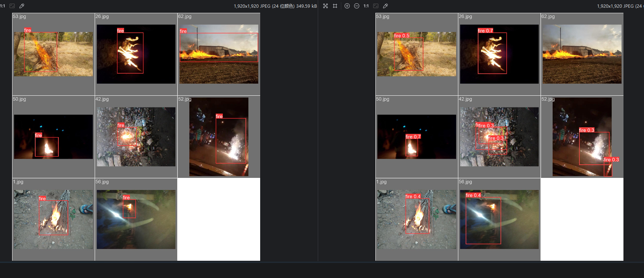Select the 52.jpg prediction image in right viewer
This screenshot has width=644, height=278.
[x=582, y=137]
